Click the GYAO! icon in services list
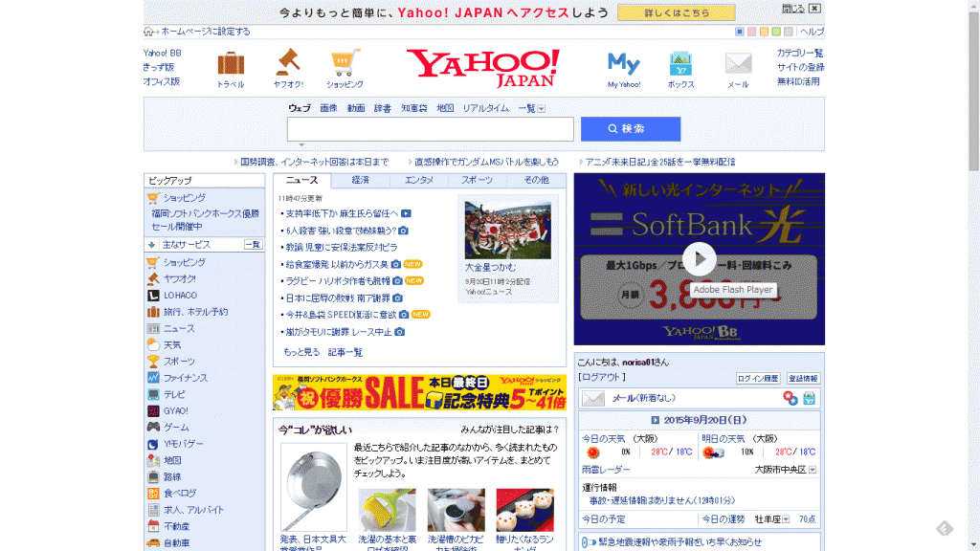 point(153,410)
